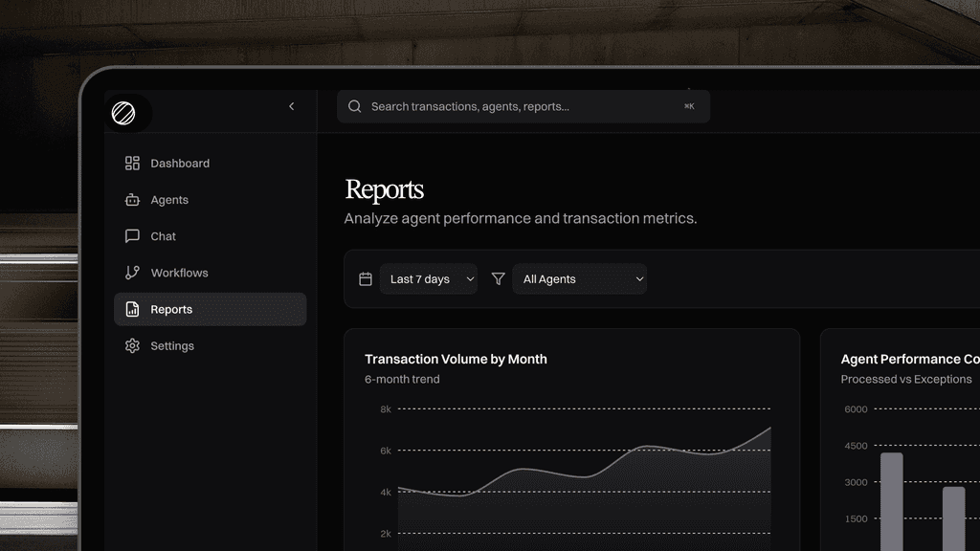This screenshot has height=551, width=980.
Task: Click the Chat bubble icon
Action: [132, 236]
